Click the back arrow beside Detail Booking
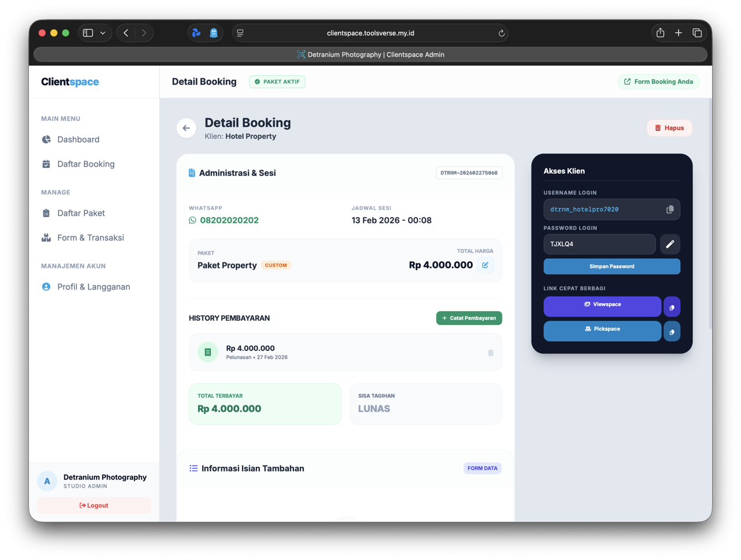Image resolution: width=741 pixels, height=560 pixels. click(x=186, y=128)
